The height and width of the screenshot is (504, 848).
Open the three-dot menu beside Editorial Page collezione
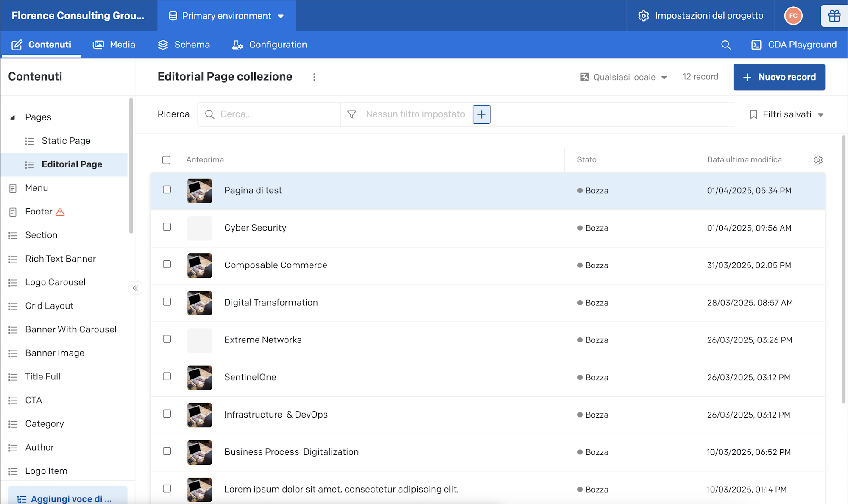[x=314, y=77]
